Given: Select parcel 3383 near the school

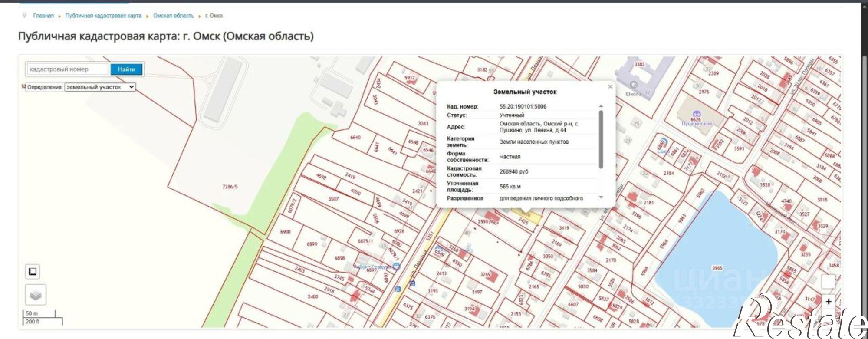Looking at the screenshot, I should click(640, 64).
